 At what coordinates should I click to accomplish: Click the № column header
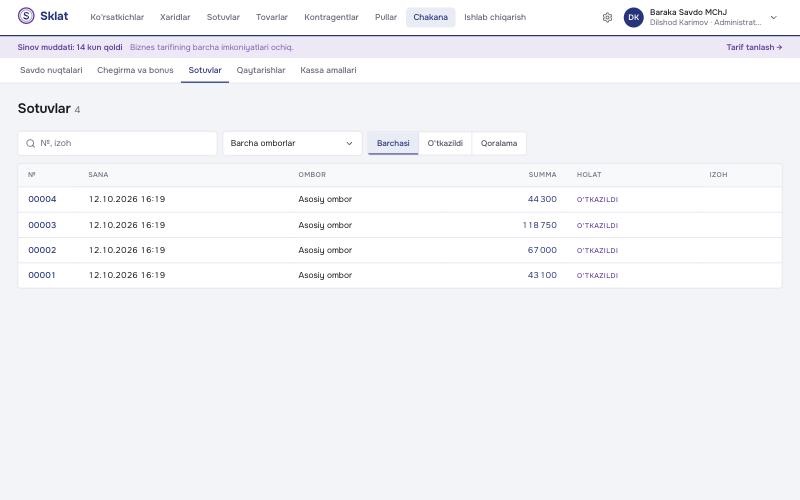pyautogui.click(x=32, y=174)
